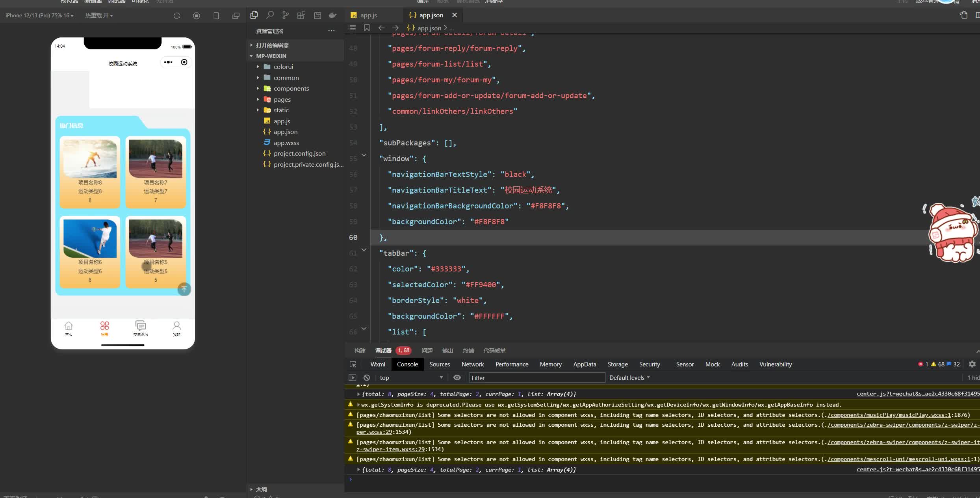Click the clear console icon
Image resolution: width=980 pixels, height=498 pixels.
click(367, 377)
